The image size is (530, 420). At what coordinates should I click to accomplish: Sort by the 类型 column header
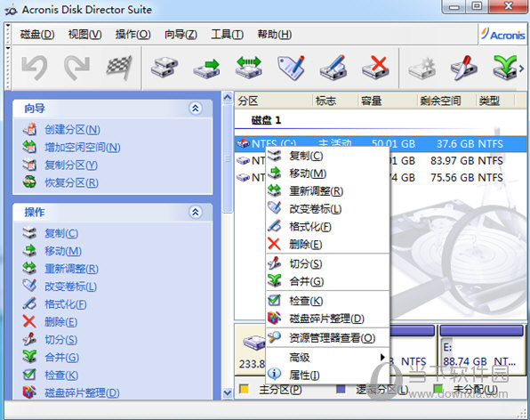pos(495,101)
